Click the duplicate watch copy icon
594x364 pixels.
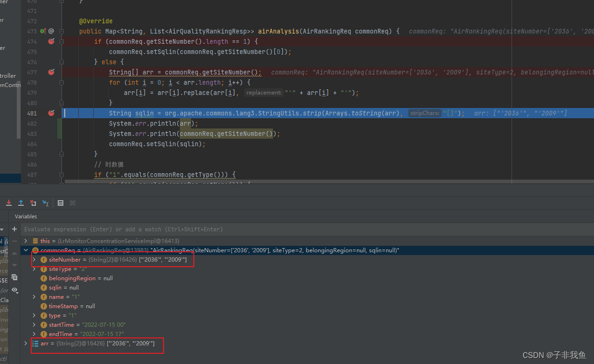coord(14,277)
